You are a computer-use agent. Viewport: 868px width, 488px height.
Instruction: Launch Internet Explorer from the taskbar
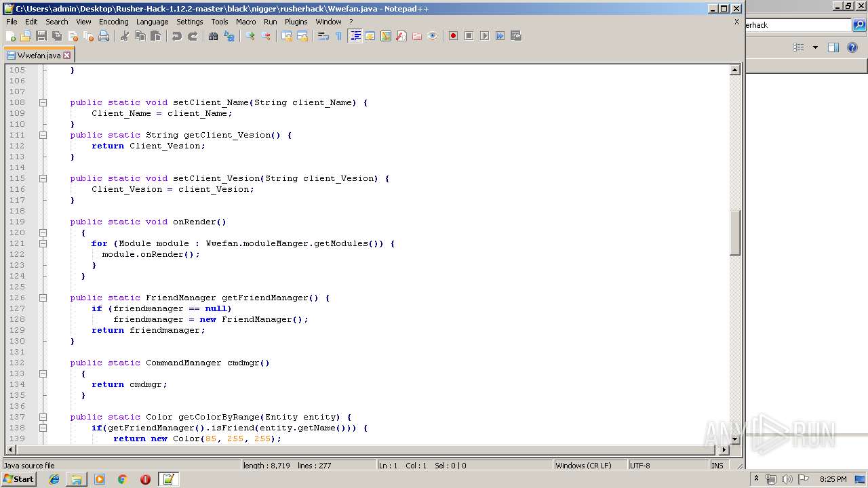tap(54, 479)
